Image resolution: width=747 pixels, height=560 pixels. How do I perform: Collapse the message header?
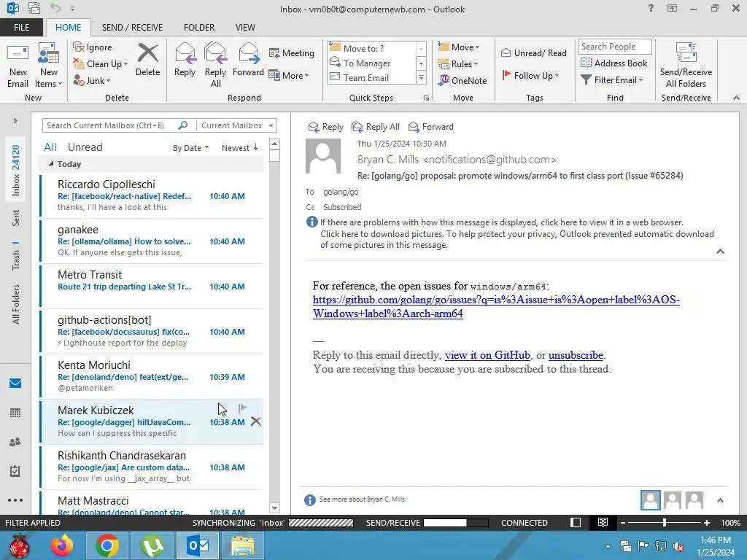[720, 252]
